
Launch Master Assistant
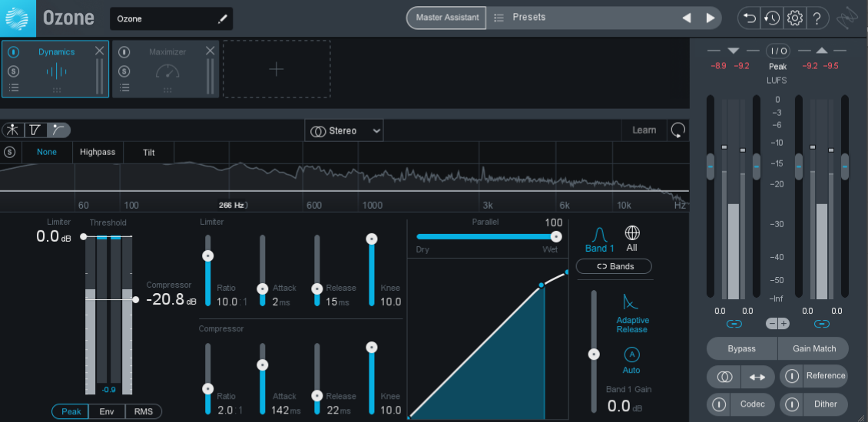click(x=447, y=18)
